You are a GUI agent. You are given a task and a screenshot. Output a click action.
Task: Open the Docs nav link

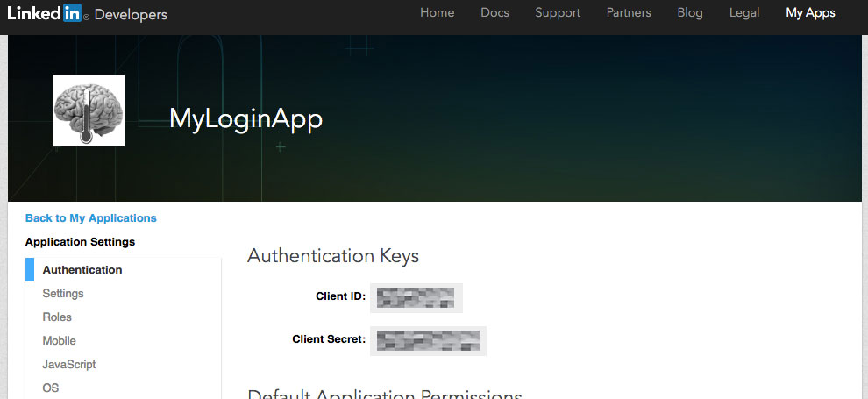point(494,13)
